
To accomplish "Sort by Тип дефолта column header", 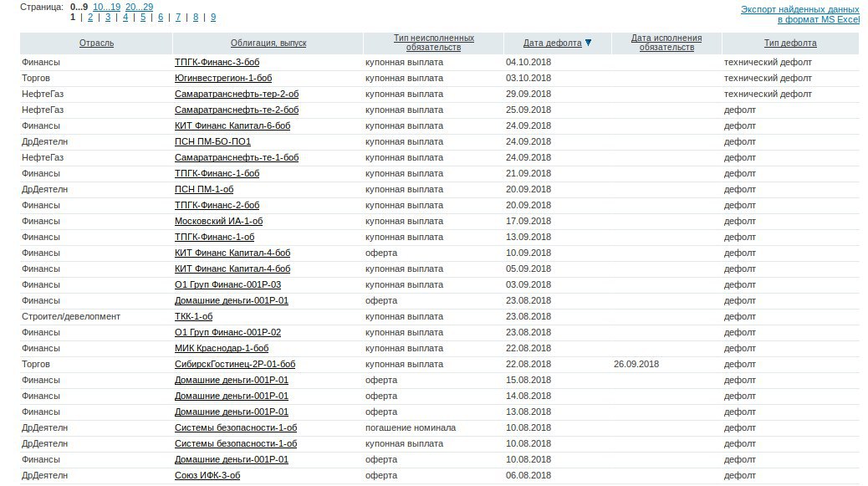I will coord(790,43).
